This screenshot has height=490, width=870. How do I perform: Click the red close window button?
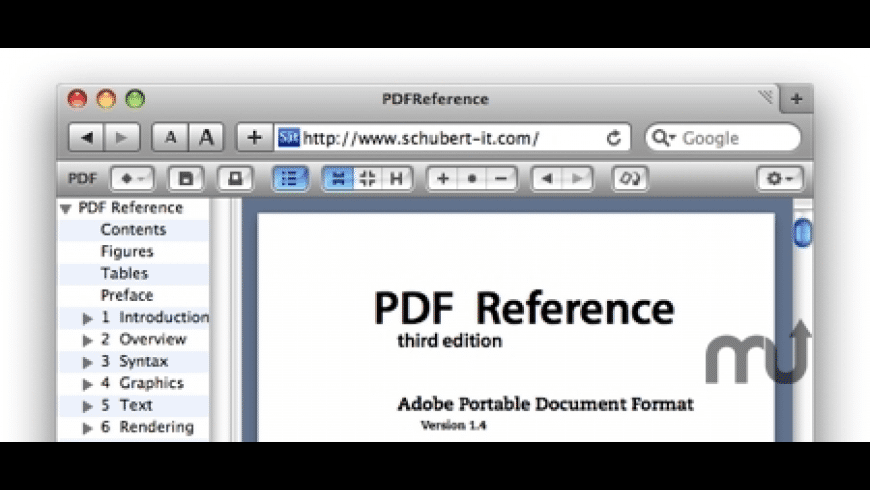(77, 99)
